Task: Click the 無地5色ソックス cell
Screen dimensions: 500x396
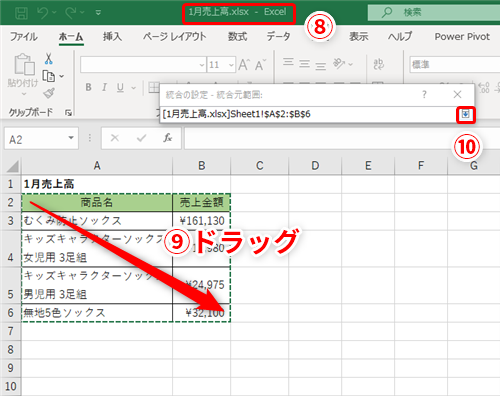Action: 97,313
